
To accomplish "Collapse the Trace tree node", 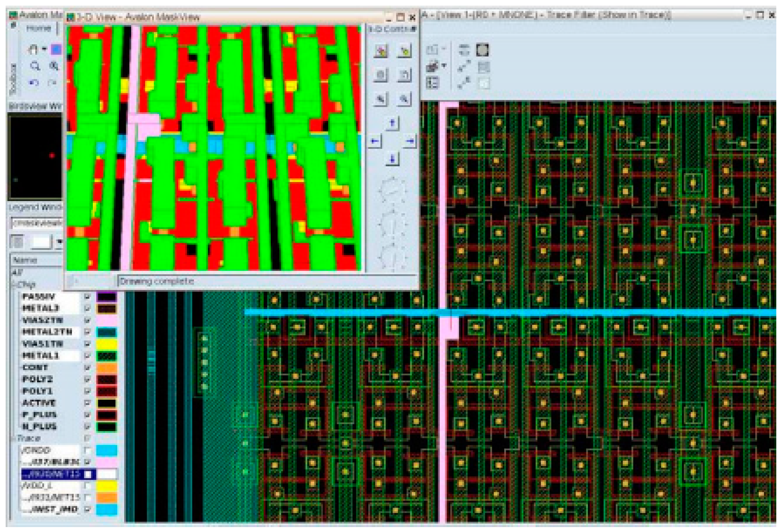I will coord(14,439).
